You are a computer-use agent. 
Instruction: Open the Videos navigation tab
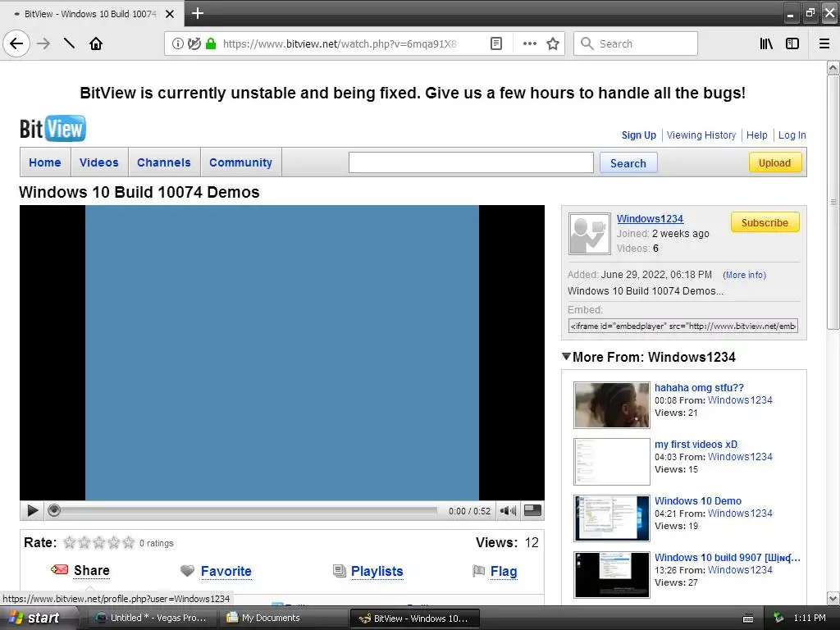click(99, 162)
